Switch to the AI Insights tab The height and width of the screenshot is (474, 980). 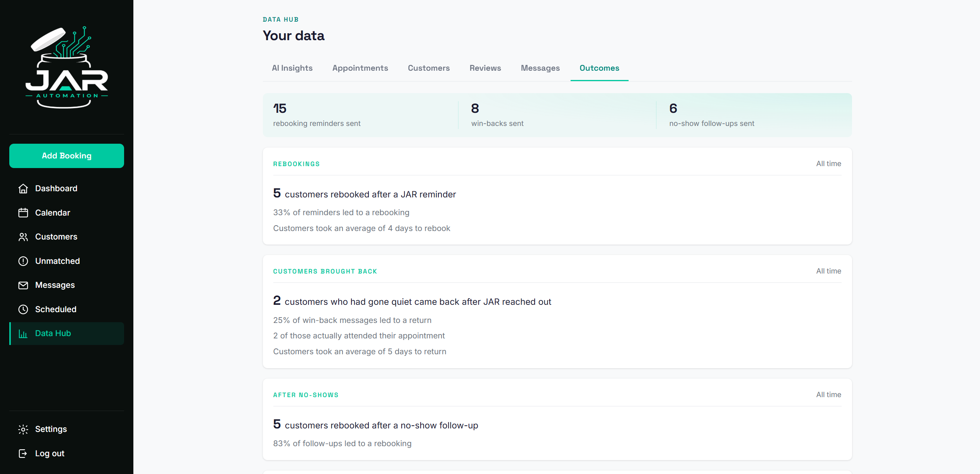point(292,68)
